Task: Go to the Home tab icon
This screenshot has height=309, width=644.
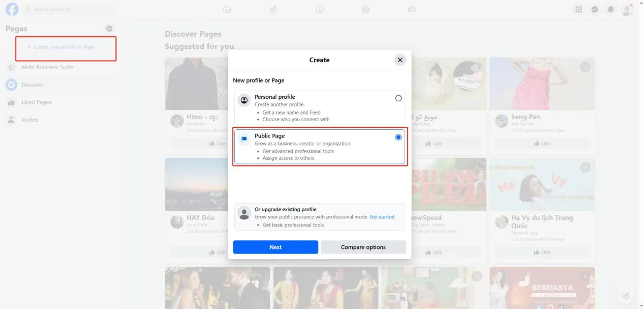Action: (x=227, y=9)
